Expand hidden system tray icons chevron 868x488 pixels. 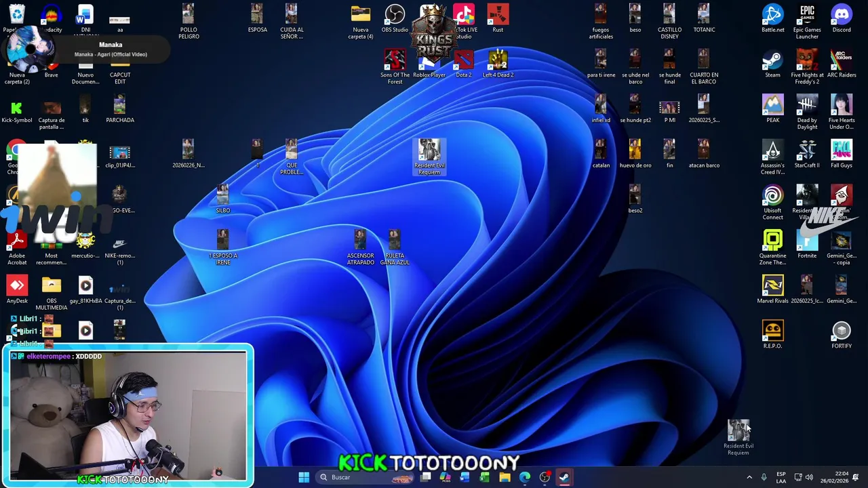click(x=749, y=477)
